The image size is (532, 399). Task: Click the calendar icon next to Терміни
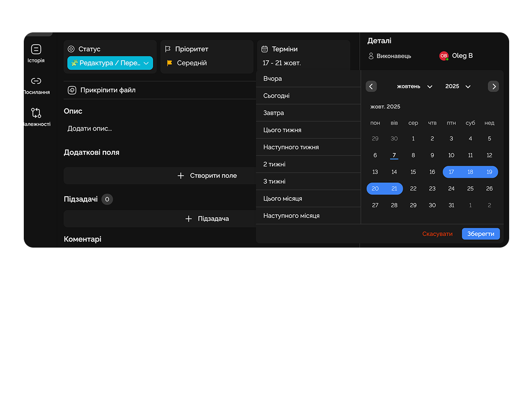265,49
